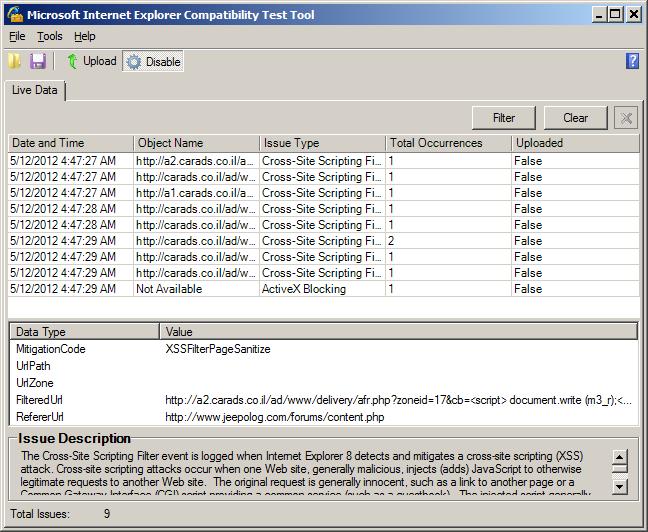The height and width of the screenshot is (532, 648).
Task: Click the application icon in title bar
Action: click(12, 14)
